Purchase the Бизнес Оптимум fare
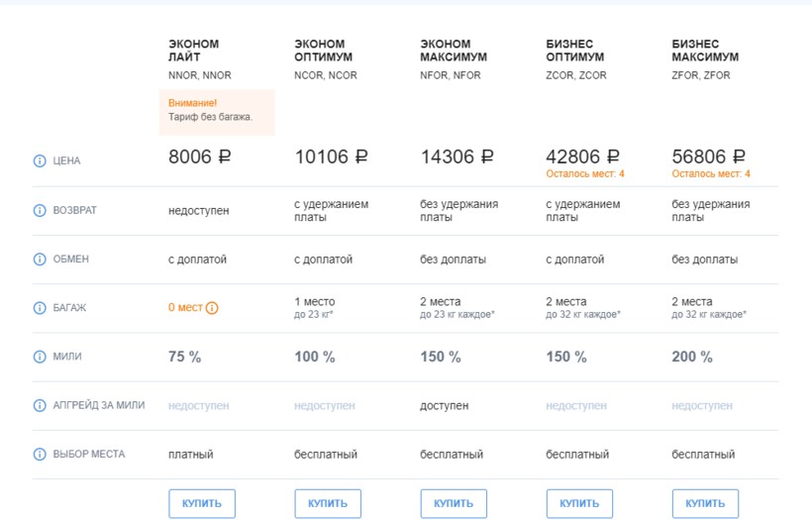This screenshot has height=520, width=812. (x=579, y=503)
